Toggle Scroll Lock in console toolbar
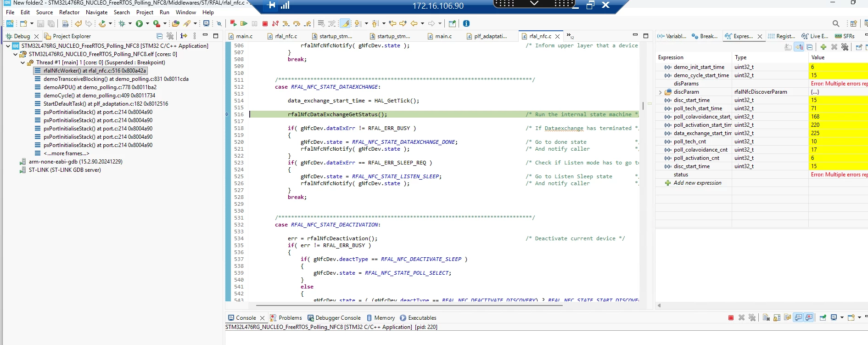The height and width of the screenshot is (345, 868). pos(777,317)
